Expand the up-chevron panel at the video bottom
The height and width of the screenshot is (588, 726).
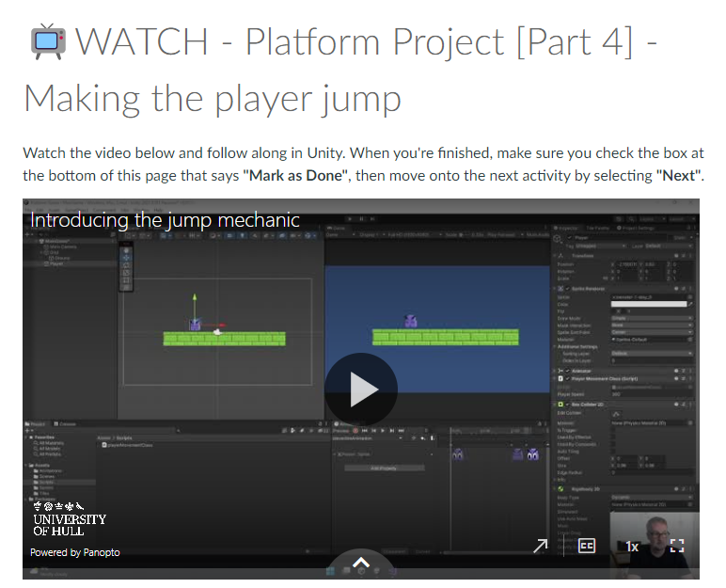pyautogui.click(x=361, y=563)
